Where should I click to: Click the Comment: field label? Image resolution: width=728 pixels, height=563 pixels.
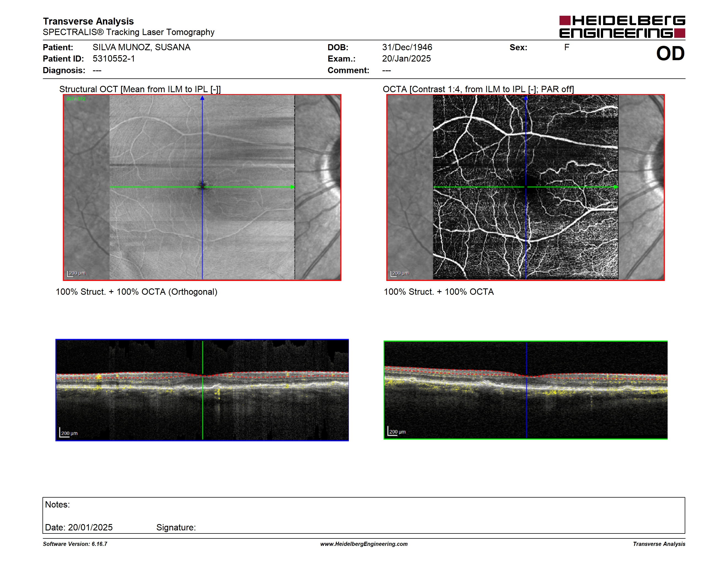[348, 70]
